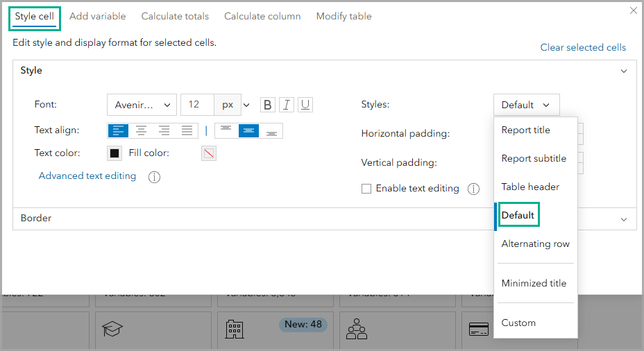Viewport: 644px width, 351px height.
Task: Select Default style option in list
Action: click(536, 215)
